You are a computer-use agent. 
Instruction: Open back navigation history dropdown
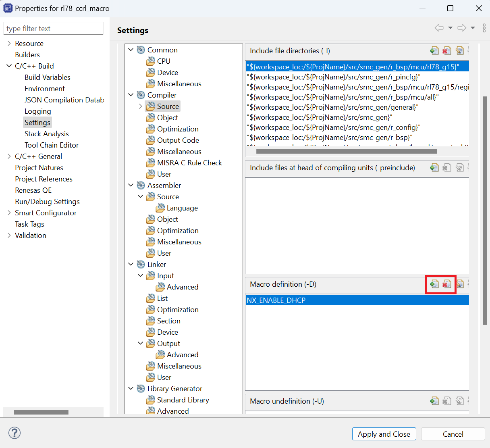[x=450, y=28]
